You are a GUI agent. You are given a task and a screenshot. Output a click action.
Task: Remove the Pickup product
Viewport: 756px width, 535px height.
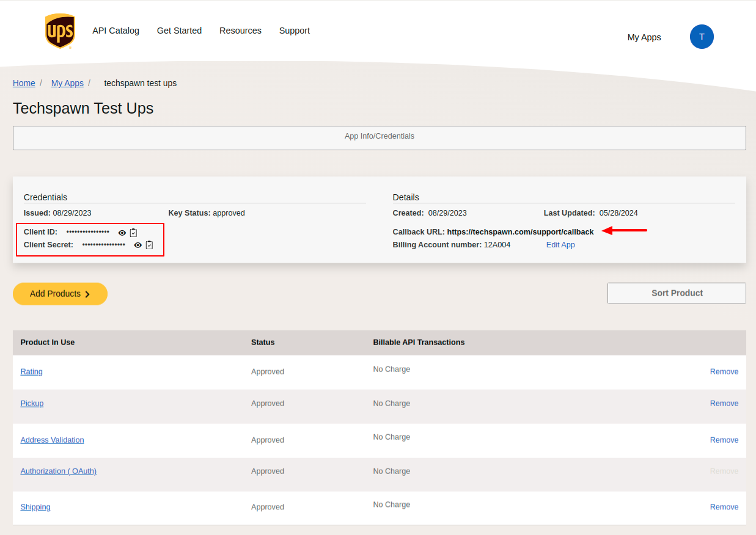(724, 404)
